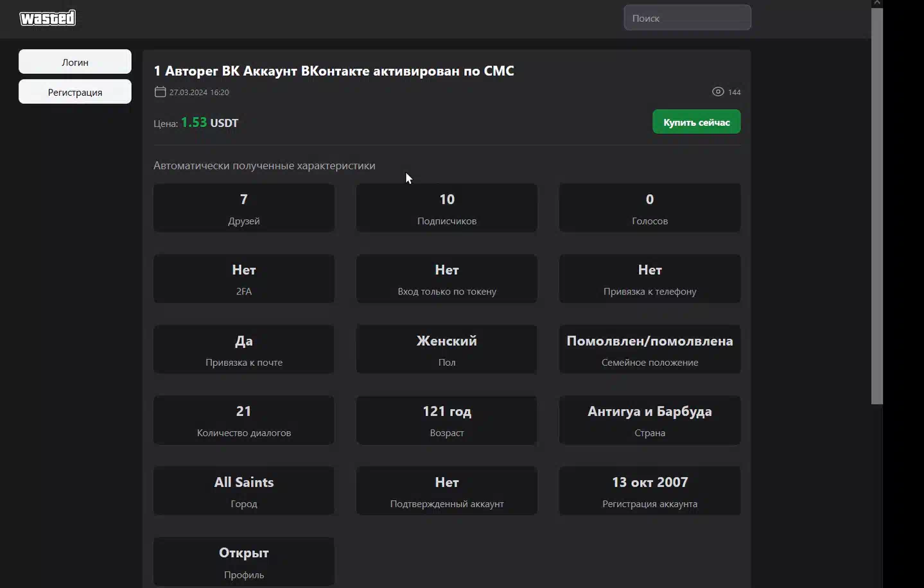Screen dimensions: 924x588
Task: Click the calendar icon beside the date
Action: click(x=160, y=92)
